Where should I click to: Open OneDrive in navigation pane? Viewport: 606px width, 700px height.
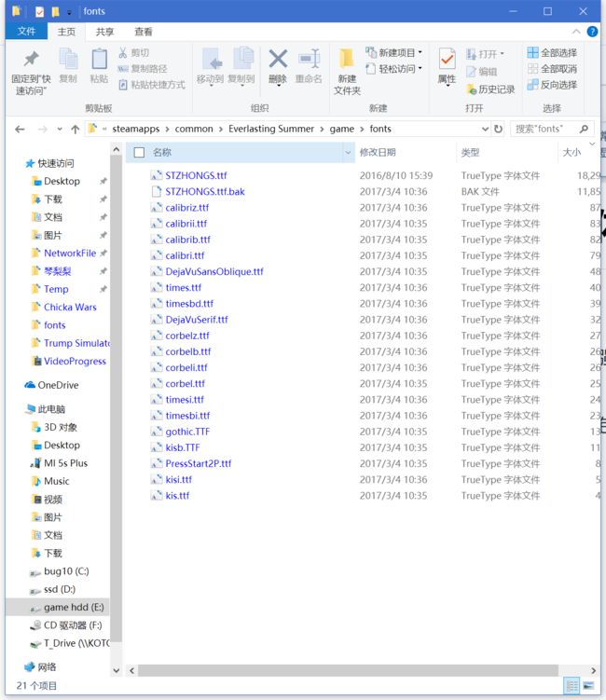[58, 385]
